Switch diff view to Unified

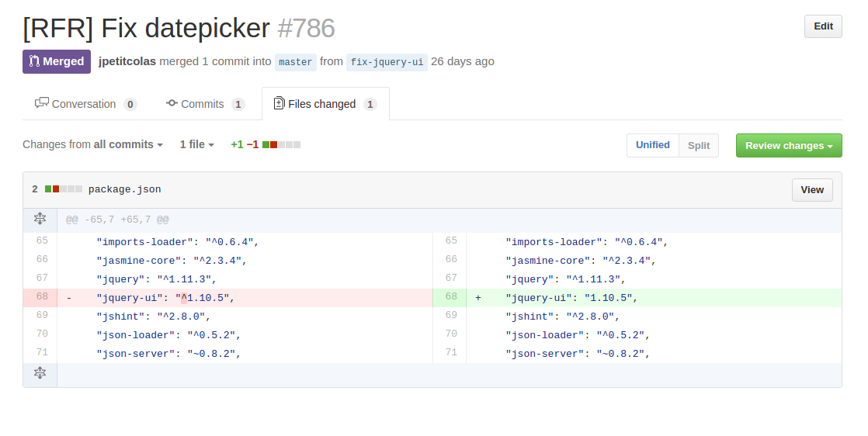point(653,146)
